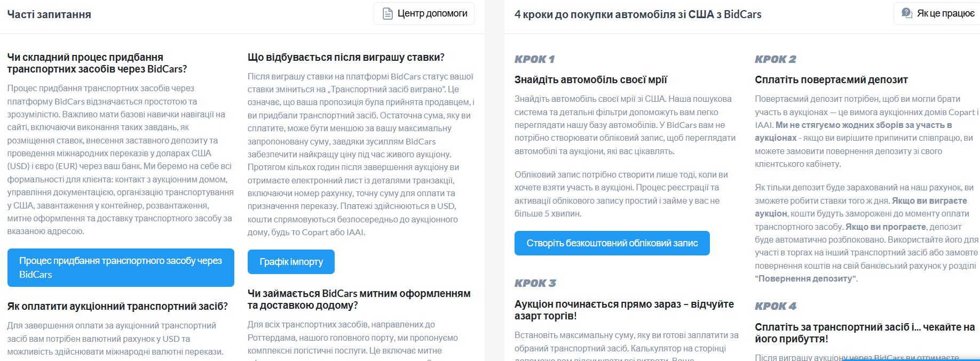This screenshot has width=980, height=361.
Task: Click the КРОК 3 step label
Action: coord(535,283)
